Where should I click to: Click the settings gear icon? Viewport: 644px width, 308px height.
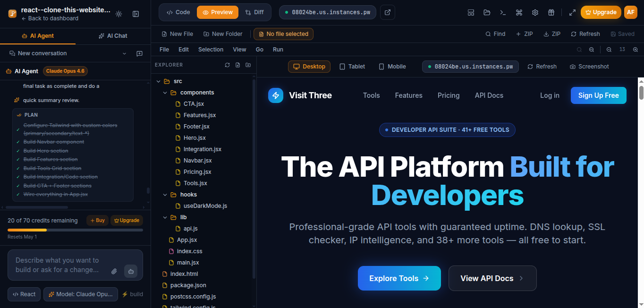pyautogui.click(x=535, y=13)
